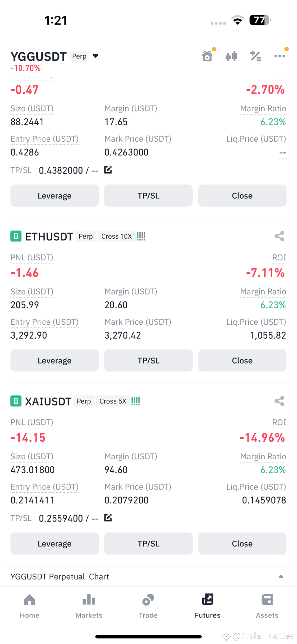Close the ETHUSDT position
297x644 pixels.
tap(242, 361)
